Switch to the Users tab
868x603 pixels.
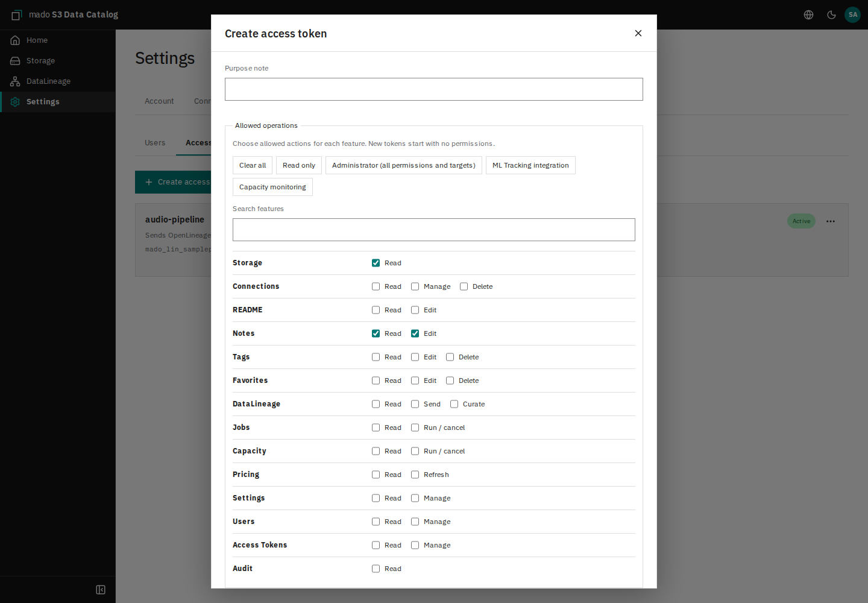point(155,143)
